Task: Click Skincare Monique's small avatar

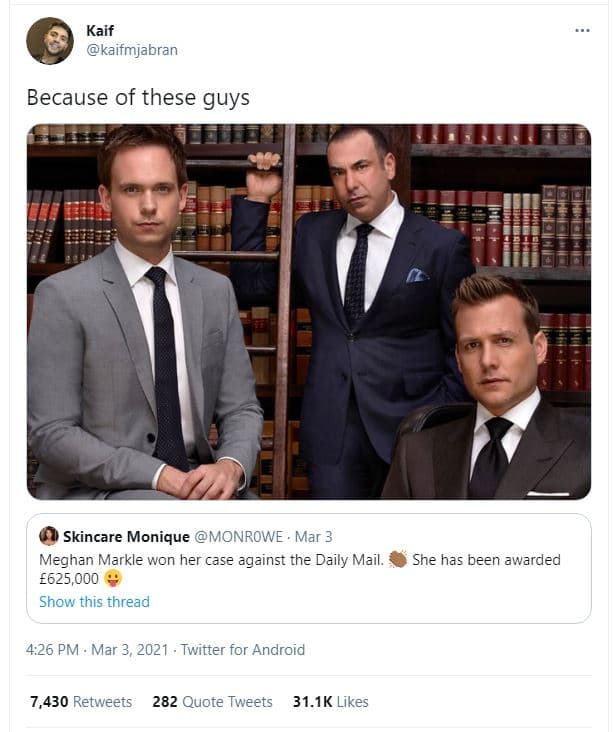Action: [48, 537]
